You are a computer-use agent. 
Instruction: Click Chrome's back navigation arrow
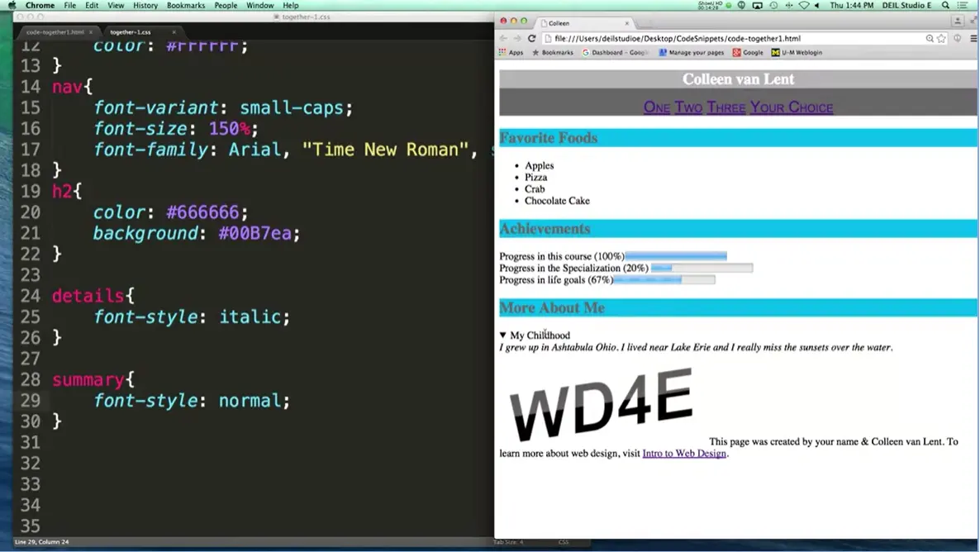pyautogui.click(x=505, y=38)
